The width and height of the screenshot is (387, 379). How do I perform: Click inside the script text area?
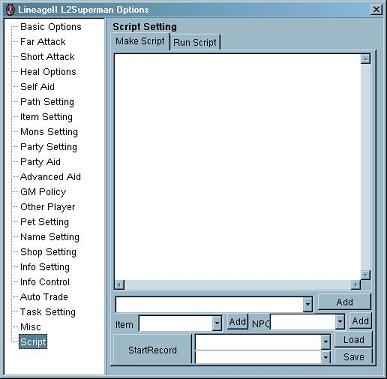237,167
